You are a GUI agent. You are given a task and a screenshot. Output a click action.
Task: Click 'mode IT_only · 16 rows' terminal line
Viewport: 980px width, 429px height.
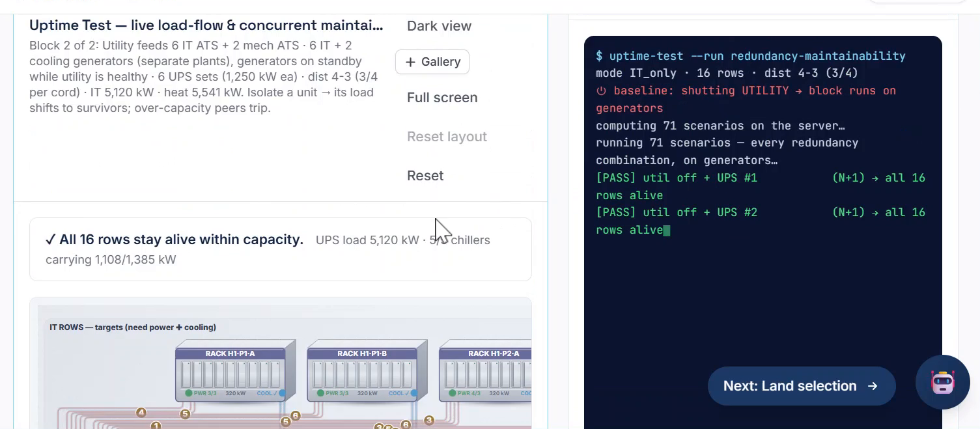(727, 74)
